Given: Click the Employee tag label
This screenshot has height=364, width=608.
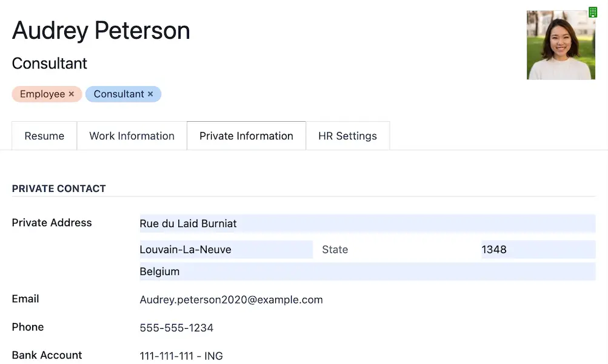Looking at the screenshot, I should coord(42,94).
